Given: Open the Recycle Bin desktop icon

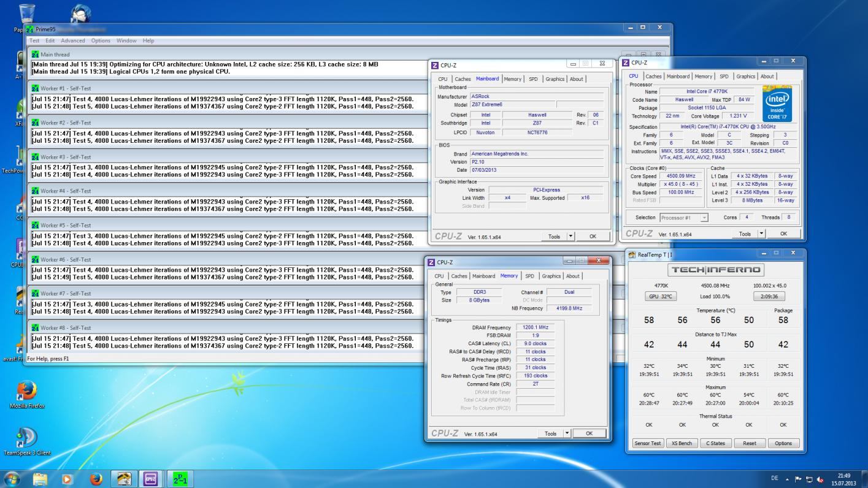Looking at the screenshot, I should pyautogui.click(x=26, y=15).
